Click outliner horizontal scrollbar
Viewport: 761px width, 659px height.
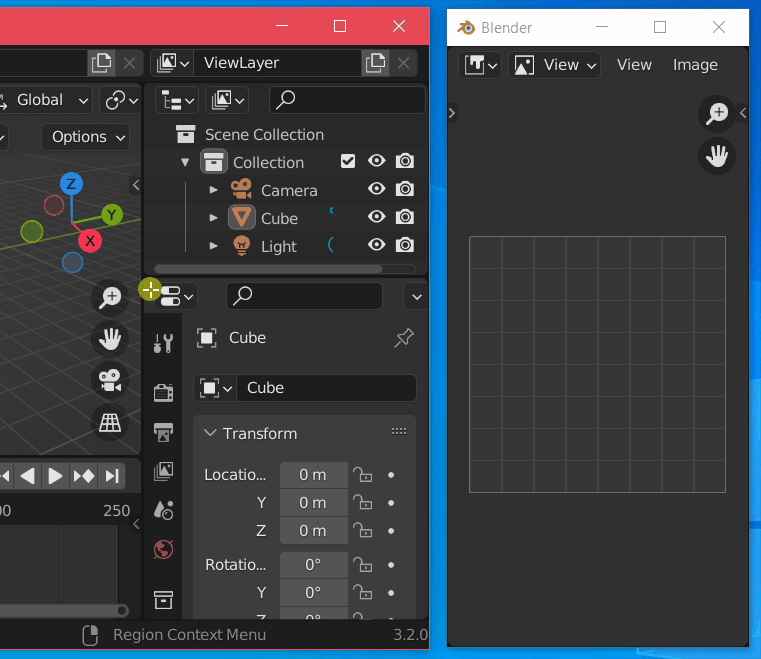[x=268, y=268]
